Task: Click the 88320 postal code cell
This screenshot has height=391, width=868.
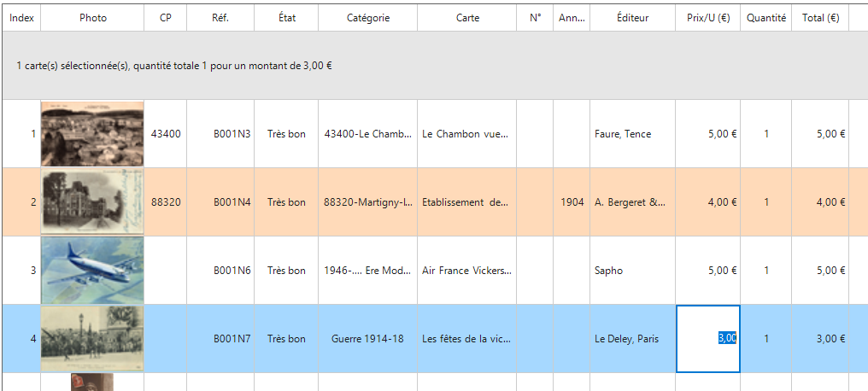Action: (166, 202)
